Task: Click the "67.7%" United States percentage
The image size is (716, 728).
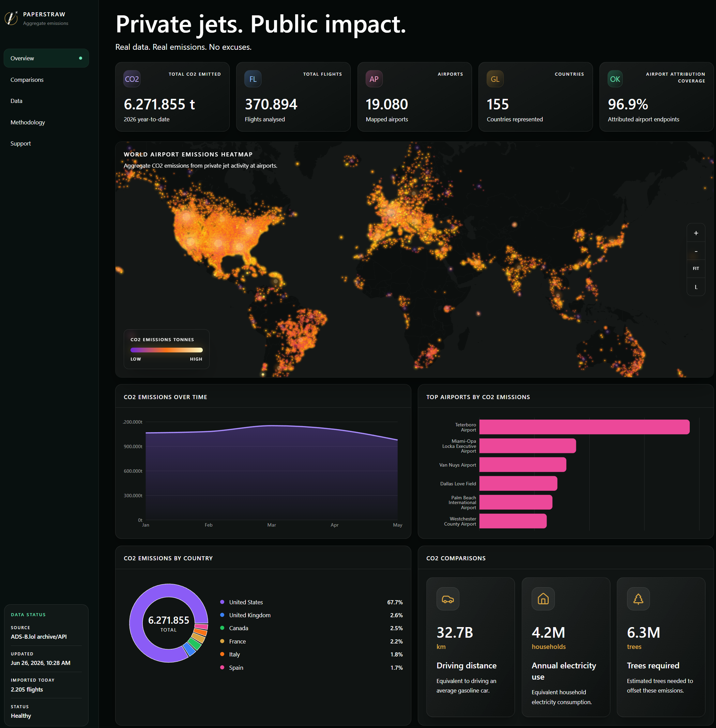Action: click(395, 602)
